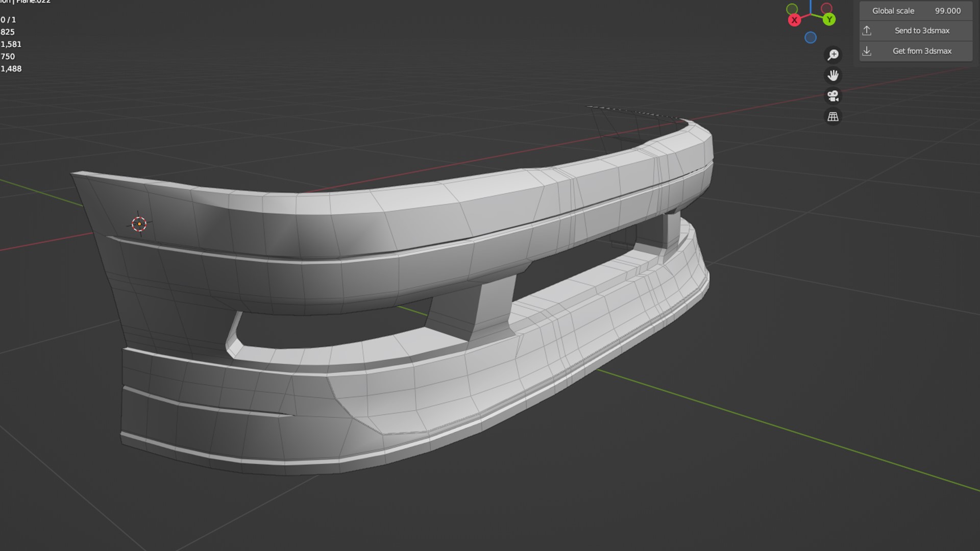Click the hollow blue negative Z gizmo circle
Viewport: 980px width, 551px height.
point(811,38)
